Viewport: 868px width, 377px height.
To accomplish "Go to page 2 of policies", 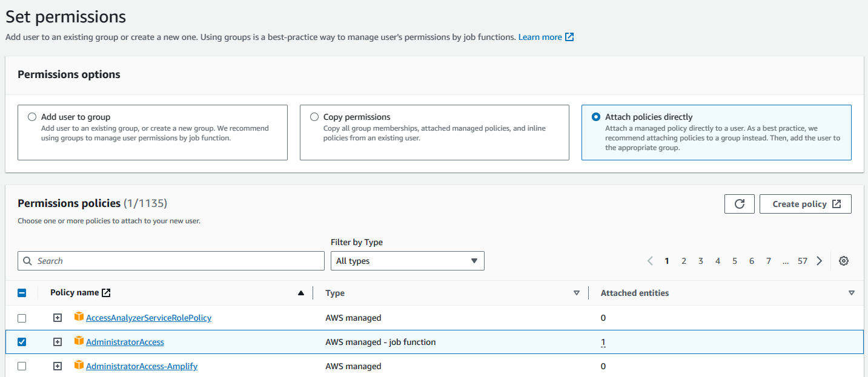I will point(684,261).
